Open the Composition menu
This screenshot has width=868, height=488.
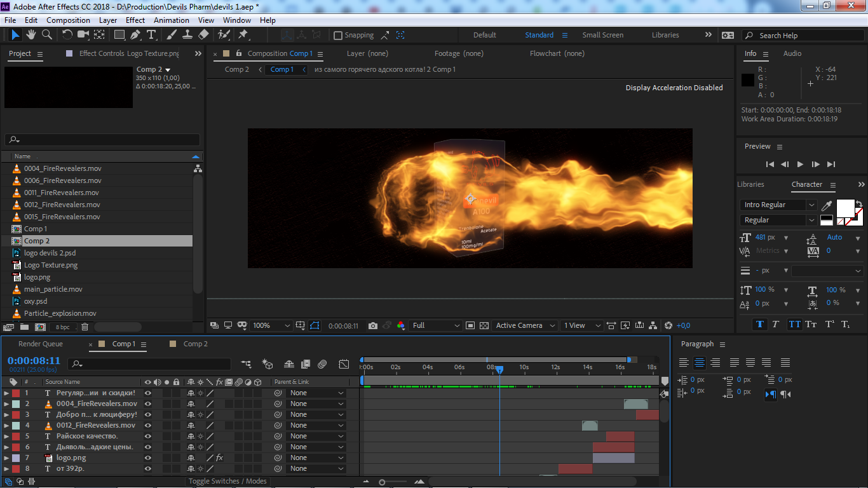pyautogui.click(x=68, y=20)
